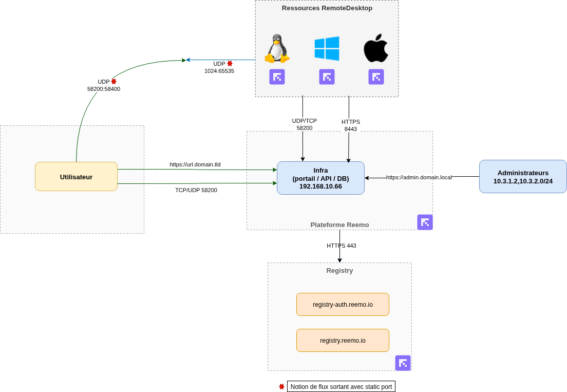
Task: Click the HTTPS 443 arrow label
Action: click(x=342, y=246)
